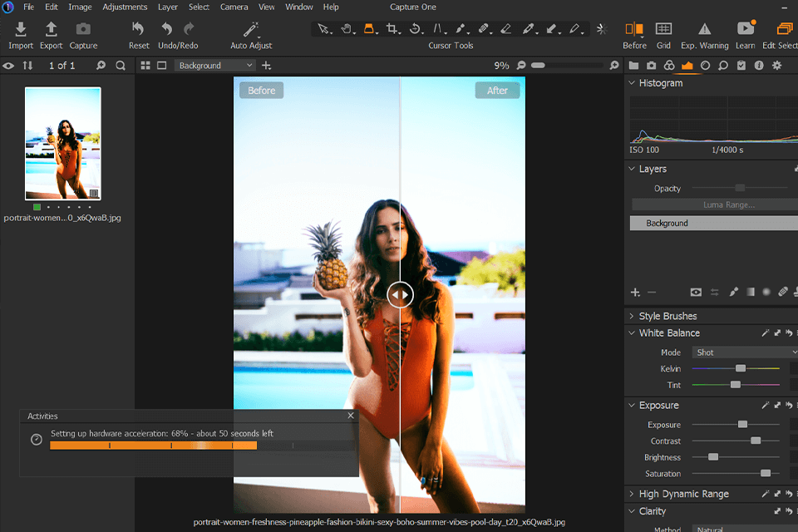This screenshot has width=798, height=532.
Task: Click the Export icon
Action: point(51,29)
